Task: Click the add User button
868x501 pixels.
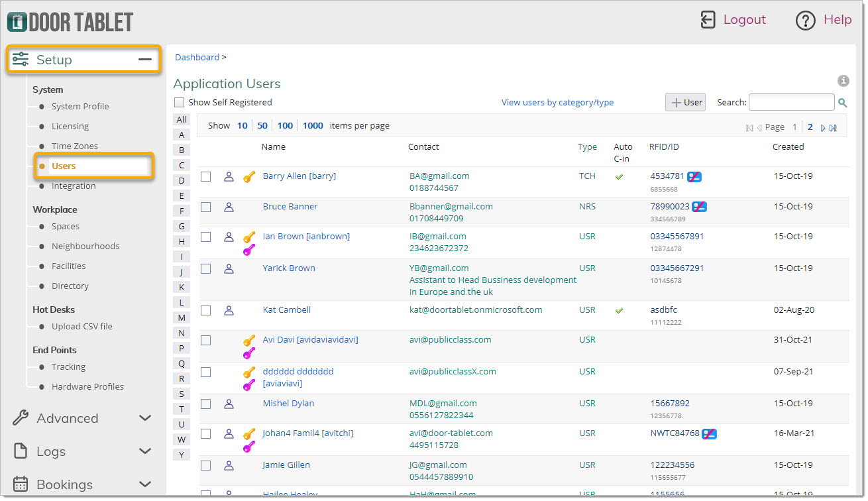Action: tap(685, 102)
